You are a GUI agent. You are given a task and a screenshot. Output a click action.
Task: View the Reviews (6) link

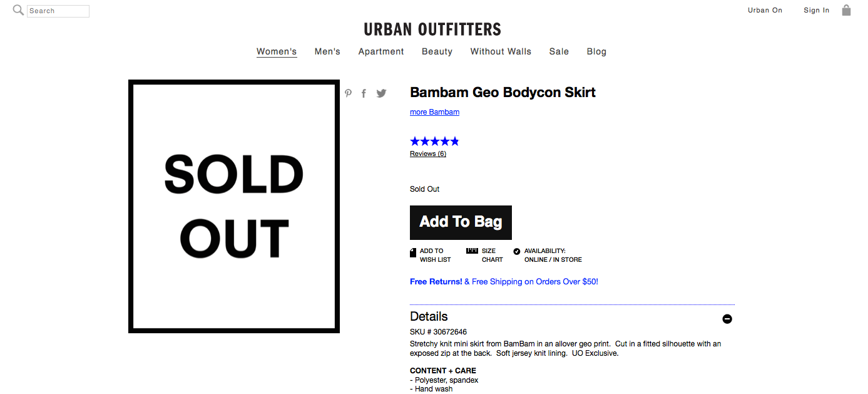pyautogui.click(x=428, y=153)
